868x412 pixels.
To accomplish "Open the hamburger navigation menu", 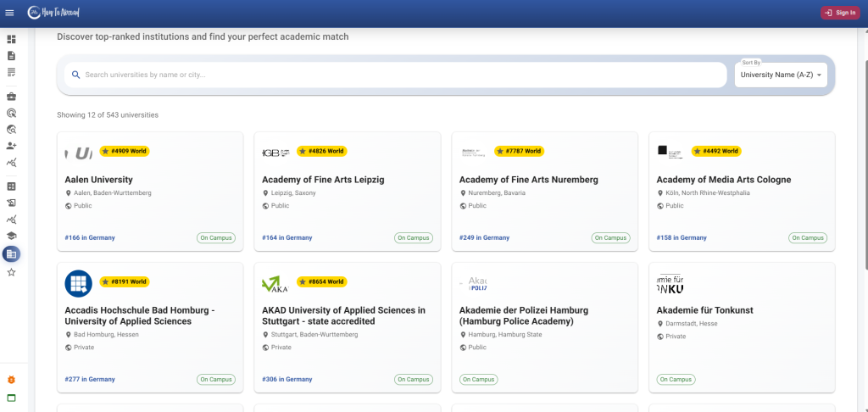I will coord(8,13).
